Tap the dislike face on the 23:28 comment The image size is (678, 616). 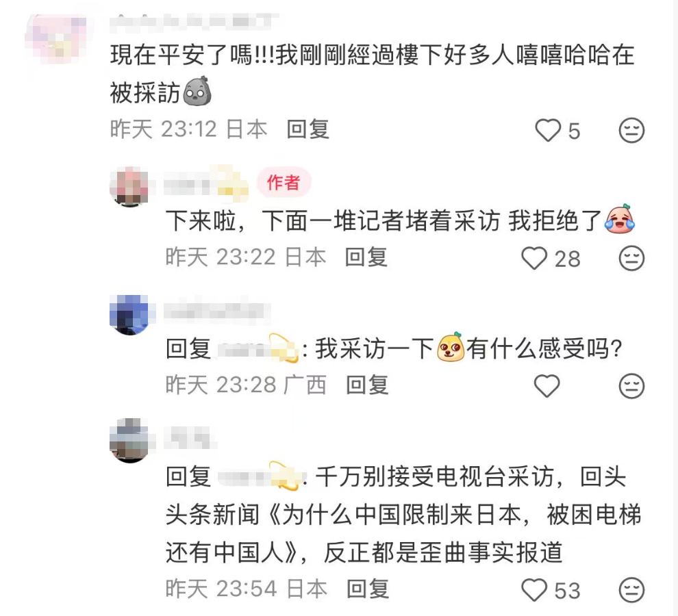tap(631, 386)
